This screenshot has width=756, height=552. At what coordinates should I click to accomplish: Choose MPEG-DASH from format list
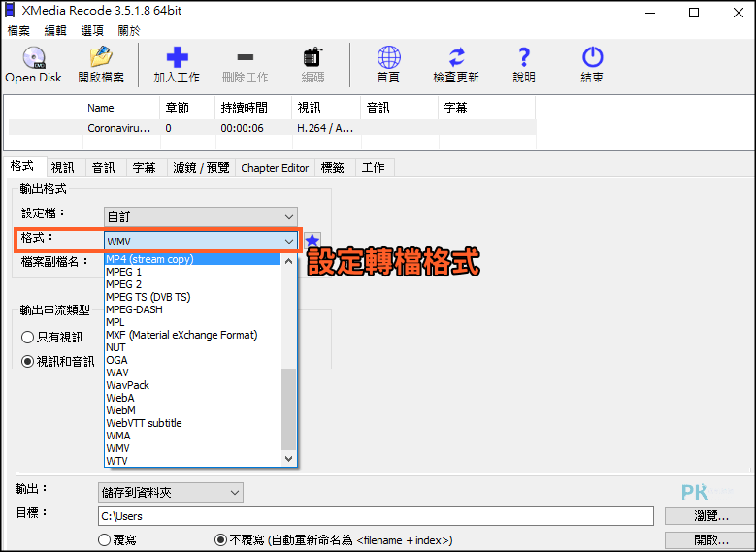click(x=192, y=309)
